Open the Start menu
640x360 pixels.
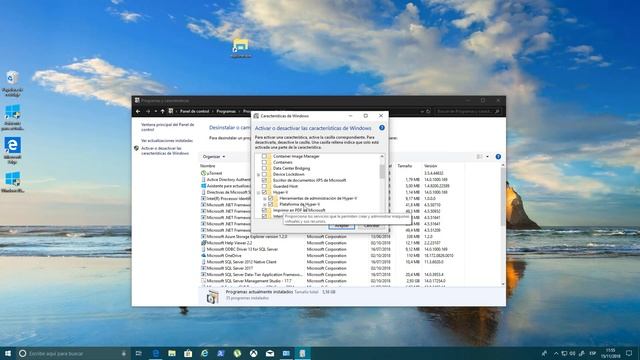tap(7, 353)
